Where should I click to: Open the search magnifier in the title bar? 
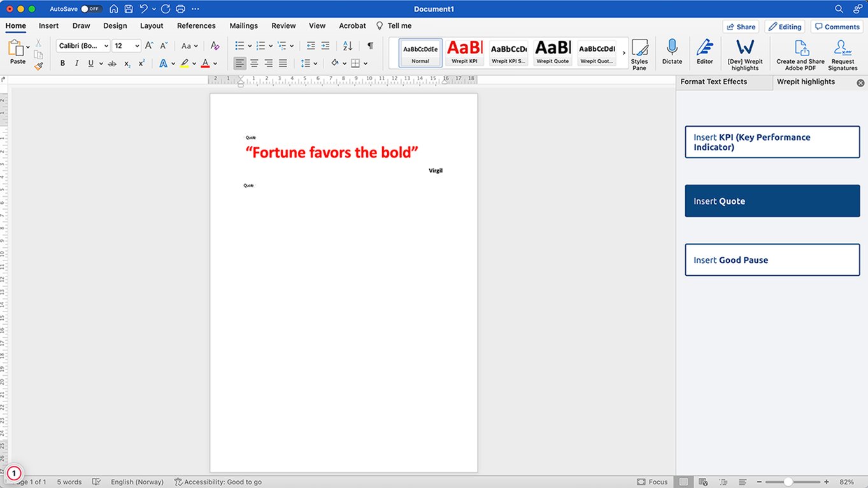(x=839, y=9)
